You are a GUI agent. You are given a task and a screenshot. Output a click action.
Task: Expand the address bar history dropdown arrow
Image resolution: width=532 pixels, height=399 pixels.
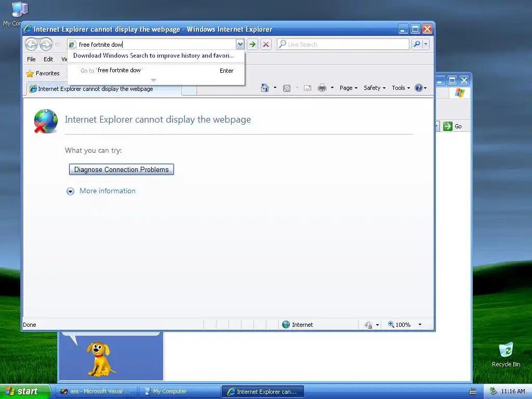click(240, 44)
